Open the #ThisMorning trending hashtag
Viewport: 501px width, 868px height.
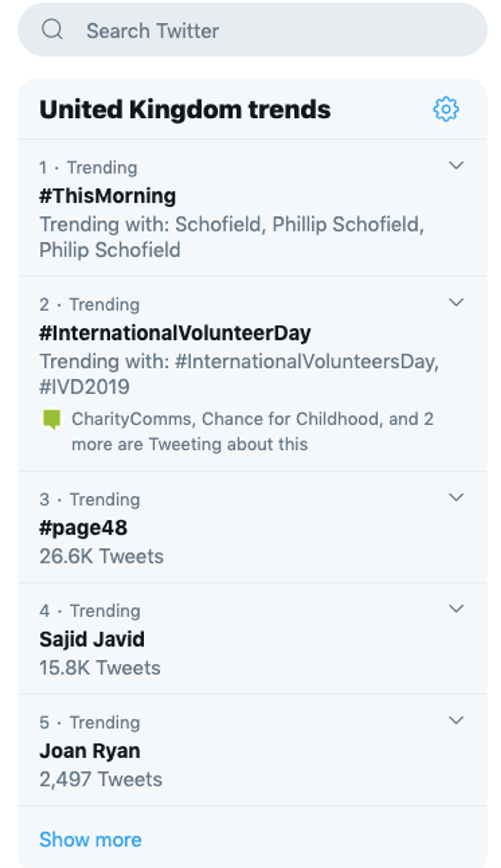[108, 196]
